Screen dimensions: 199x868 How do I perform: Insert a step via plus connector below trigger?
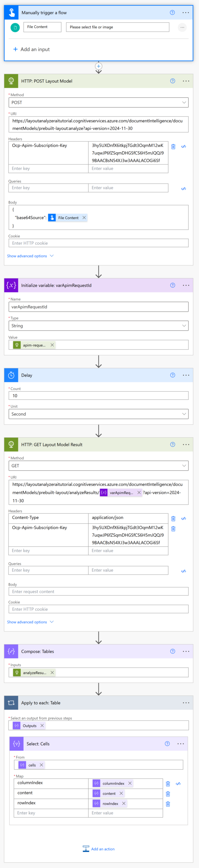point(98,66)
